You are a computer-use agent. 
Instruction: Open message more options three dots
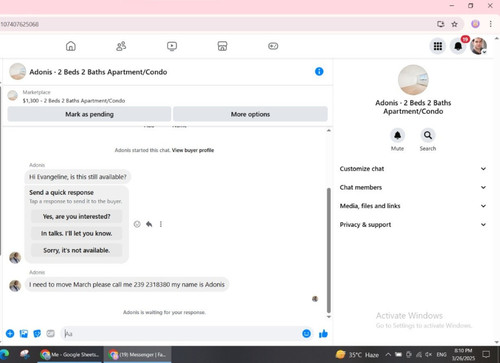coord(161,224)
